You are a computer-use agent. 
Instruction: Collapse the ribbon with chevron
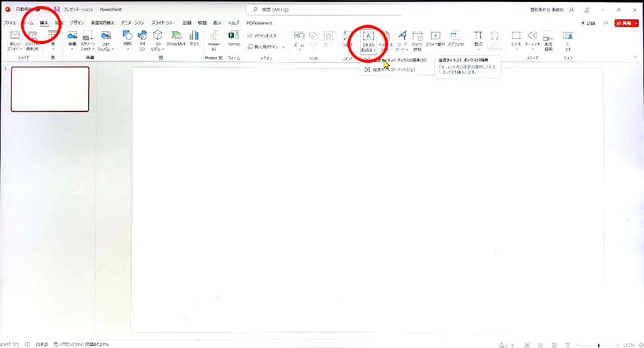pyautogui.click(x=636, y=57)
